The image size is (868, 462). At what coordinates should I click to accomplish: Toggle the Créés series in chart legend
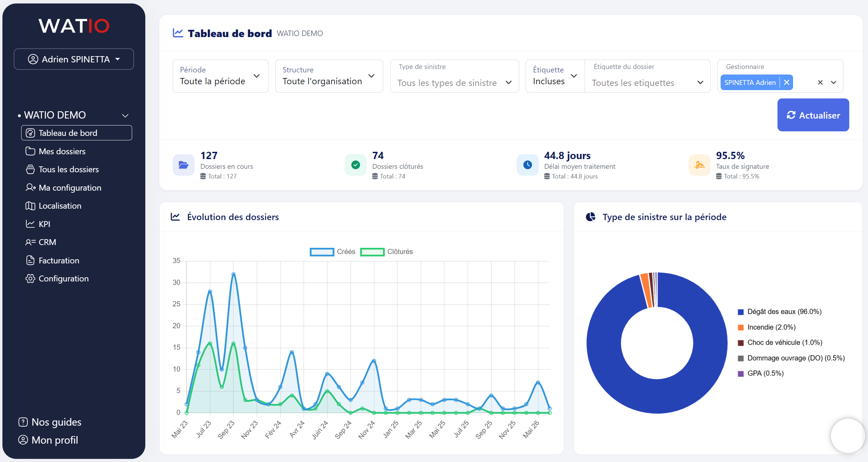pyautogui.click(x=332, y=252)
